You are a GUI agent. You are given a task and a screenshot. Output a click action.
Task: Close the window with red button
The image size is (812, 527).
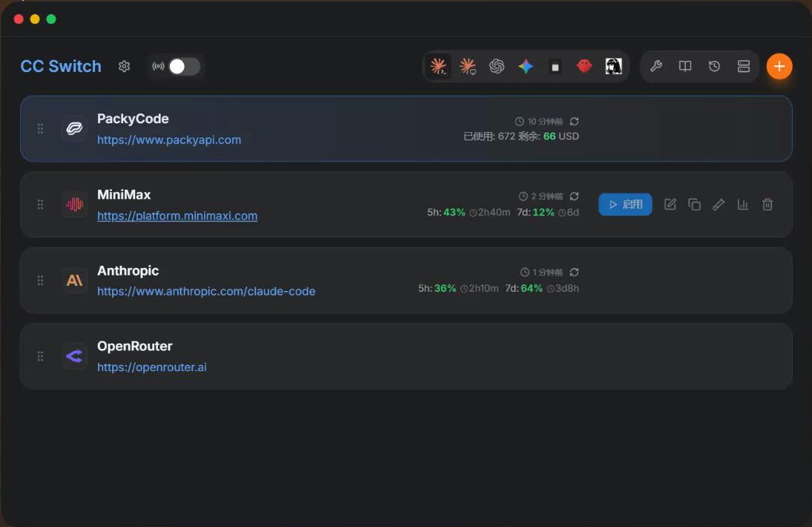19,19
